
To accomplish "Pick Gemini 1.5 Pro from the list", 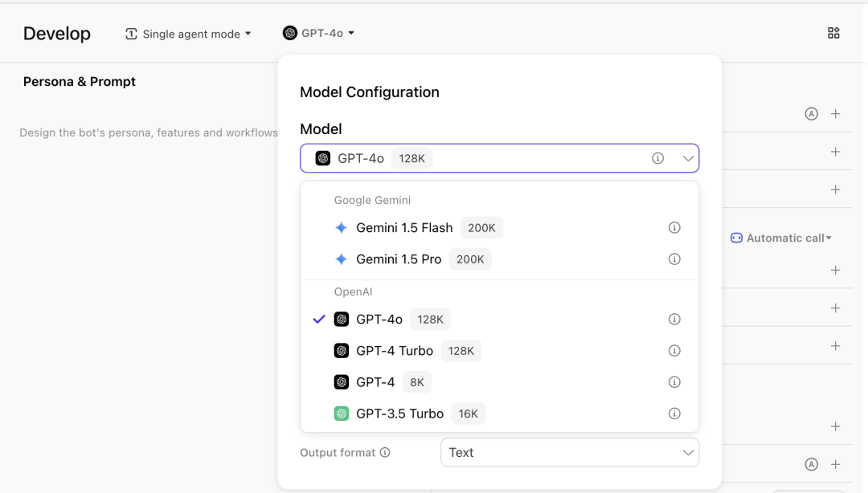I will click(399, 259).
